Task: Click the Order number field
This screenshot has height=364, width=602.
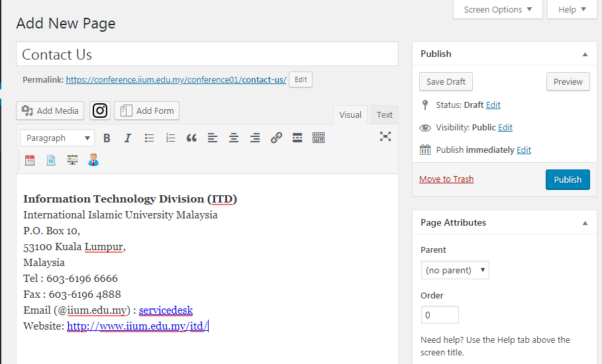Action: 440,315
